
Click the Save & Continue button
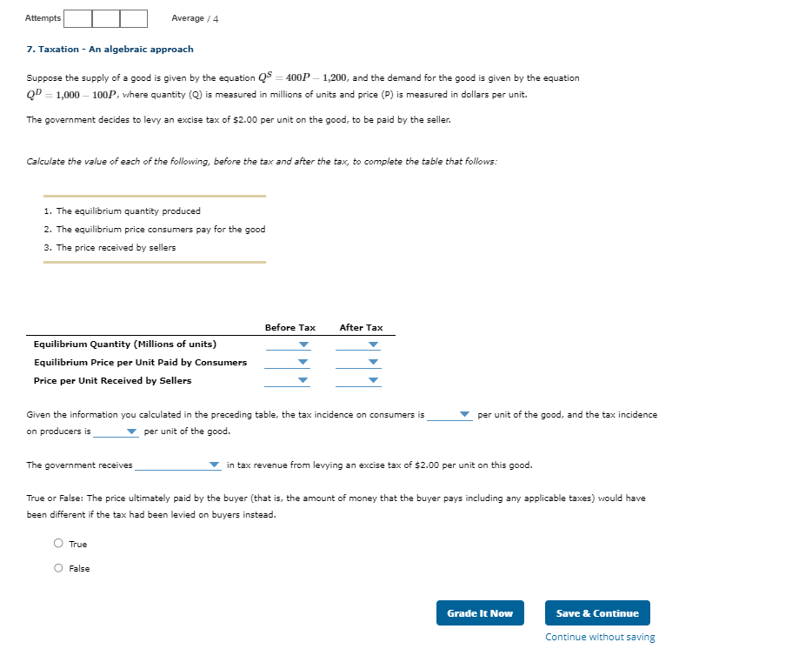coord(597,612)
